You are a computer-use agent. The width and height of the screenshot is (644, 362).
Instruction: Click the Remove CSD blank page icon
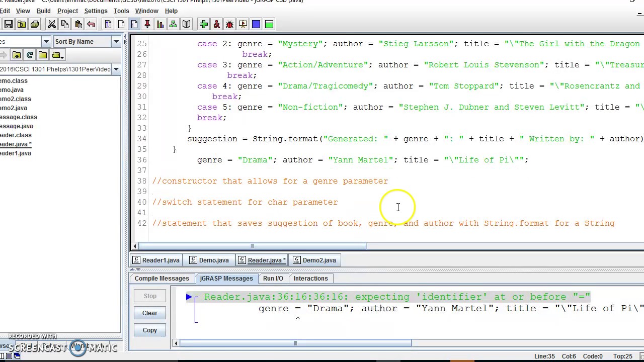point(121,24)
